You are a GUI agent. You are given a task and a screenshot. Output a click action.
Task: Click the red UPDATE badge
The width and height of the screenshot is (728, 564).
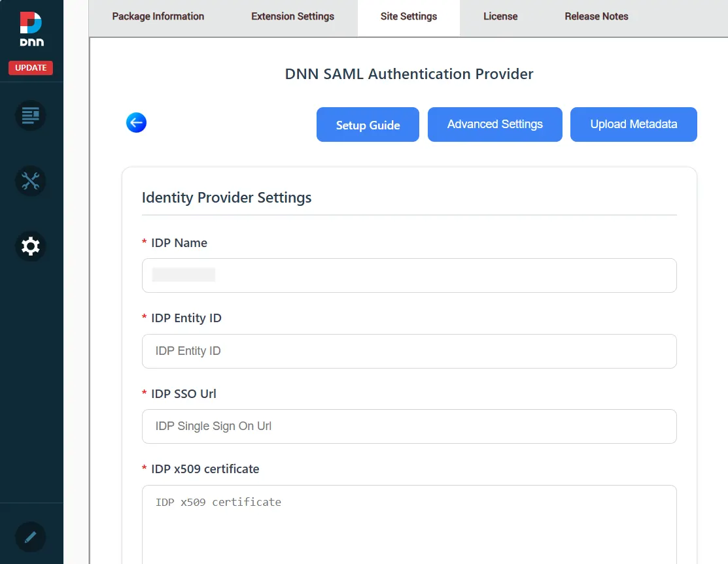(31, 68)
